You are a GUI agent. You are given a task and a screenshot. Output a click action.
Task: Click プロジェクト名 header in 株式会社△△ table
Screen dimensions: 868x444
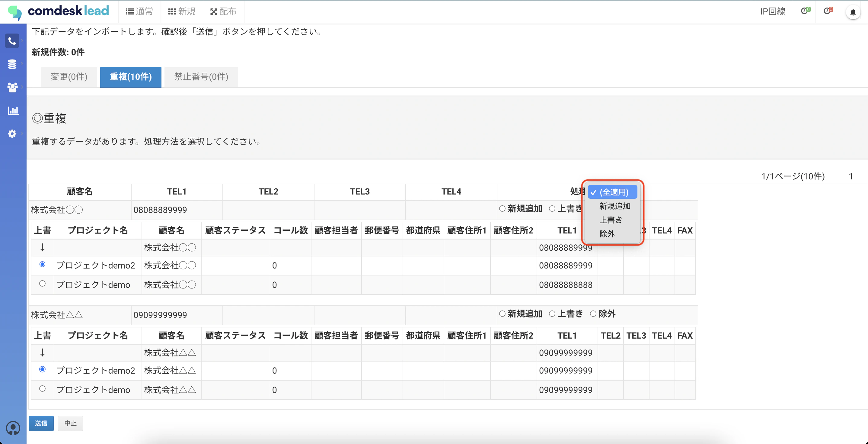[x=98, y=336]
